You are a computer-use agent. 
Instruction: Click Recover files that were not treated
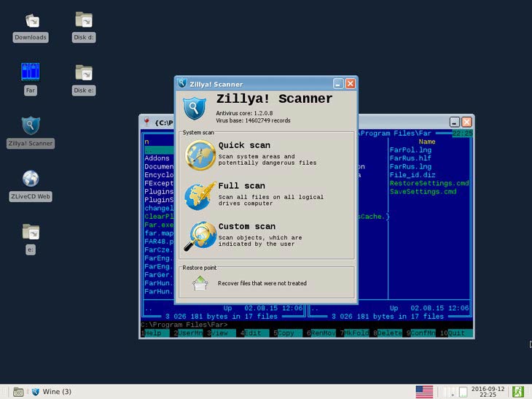pos(262,283)
